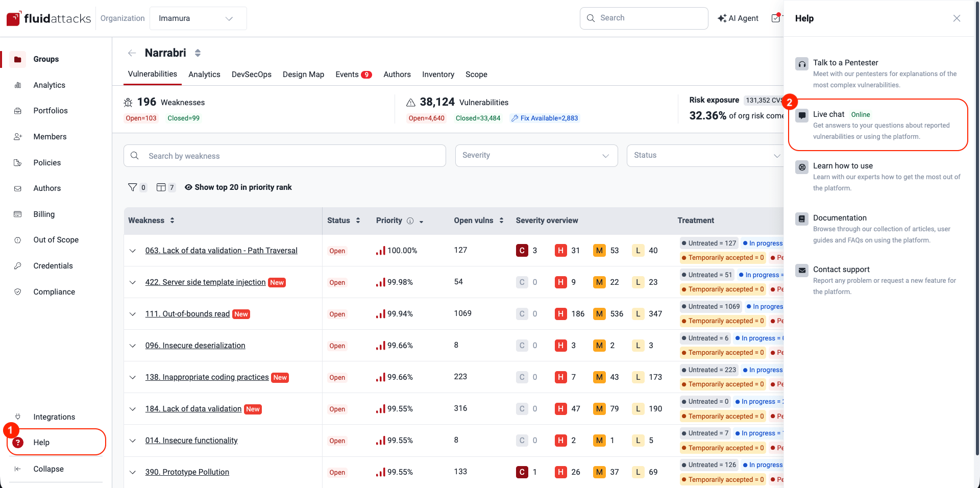Screen dimensions: 980x488
Task: Open Portfolios using its sidebar icon
Action: point(18,111)
